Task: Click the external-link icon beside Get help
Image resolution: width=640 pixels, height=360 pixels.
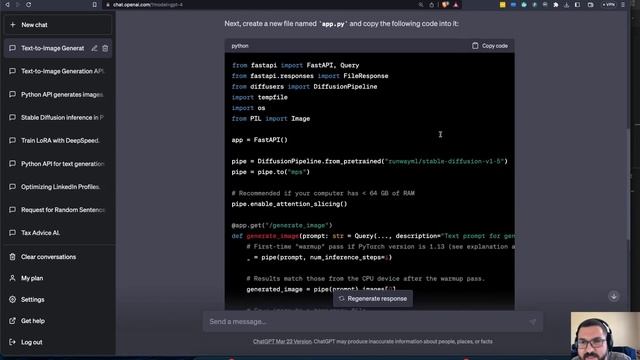Action: click(x=12, y=321)
